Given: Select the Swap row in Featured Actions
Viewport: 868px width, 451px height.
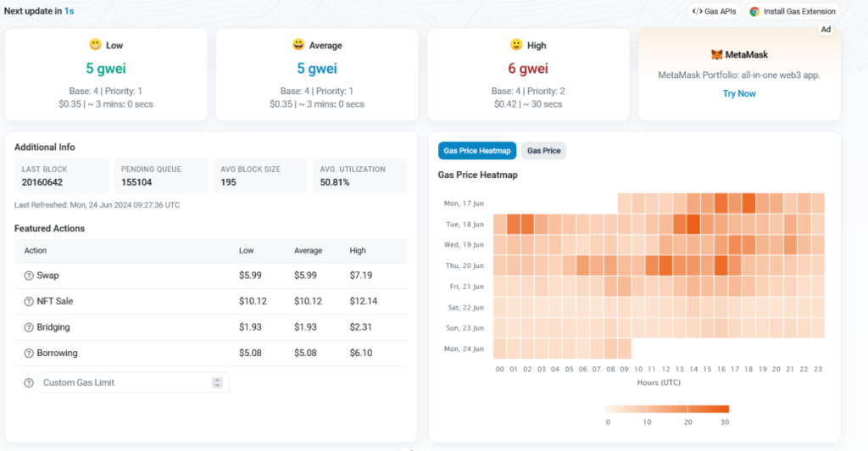Looking at the screenshot, I should pos(211,276).
